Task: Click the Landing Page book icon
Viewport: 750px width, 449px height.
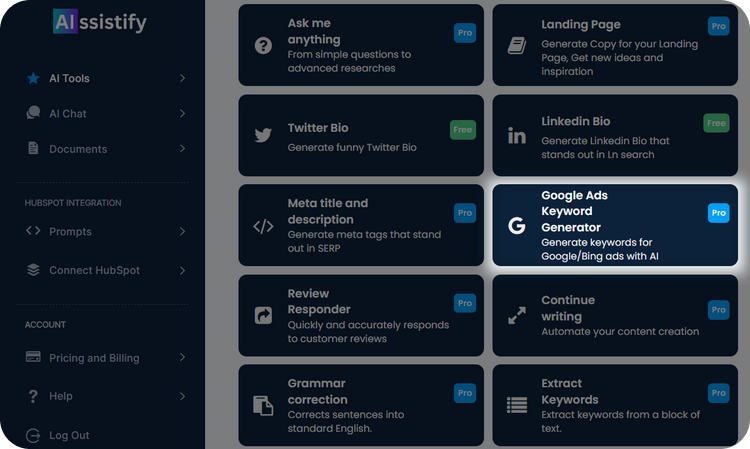Action: coord(517,46)
